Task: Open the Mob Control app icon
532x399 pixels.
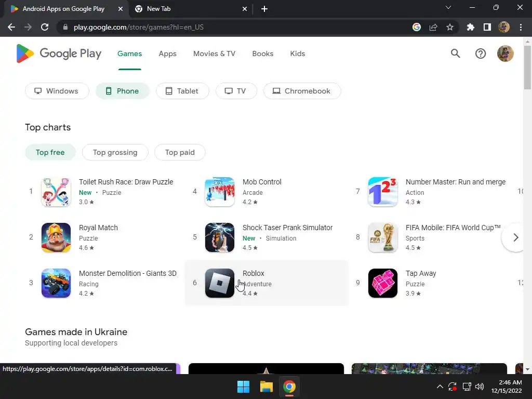Action: (x=220, y=192)
